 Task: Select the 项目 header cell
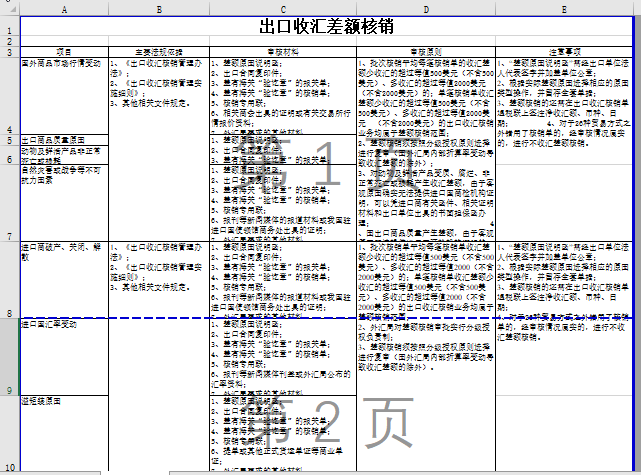pos(64,51)
